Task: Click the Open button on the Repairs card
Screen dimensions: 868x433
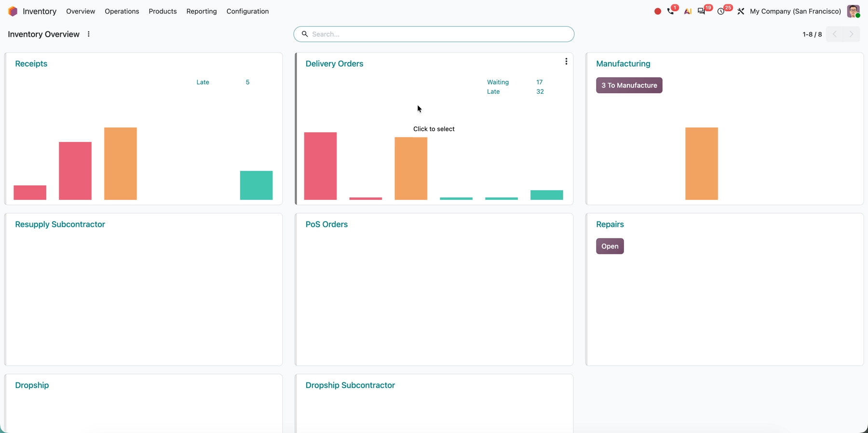Action: [610, 246]
